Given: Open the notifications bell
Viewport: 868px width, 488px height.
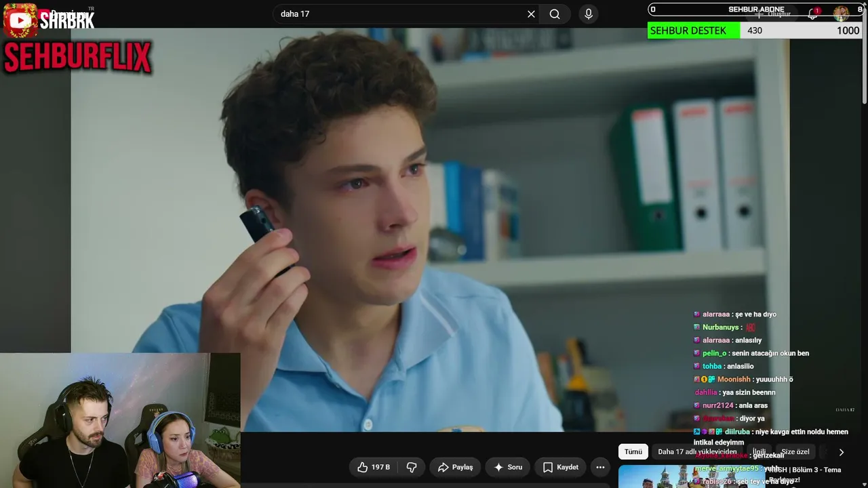Looking at the screenshot, I should tap(813, 14).
